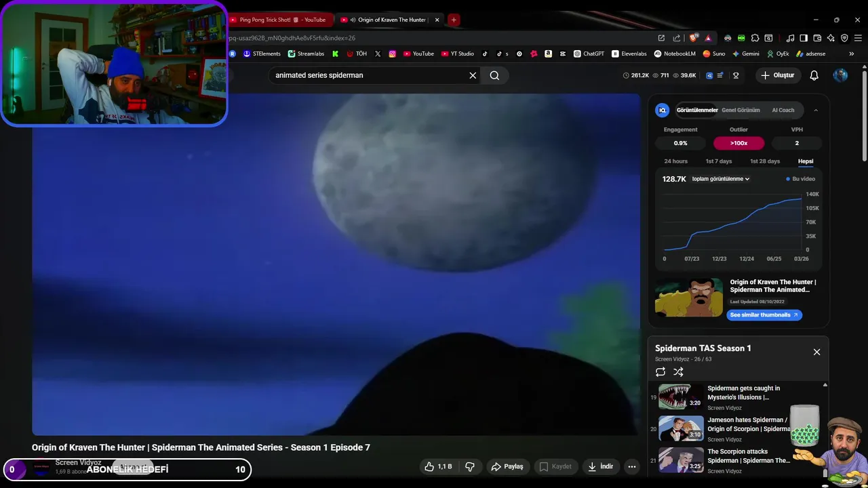
Task: Open the TÖH bookmark
Action: 357,54
